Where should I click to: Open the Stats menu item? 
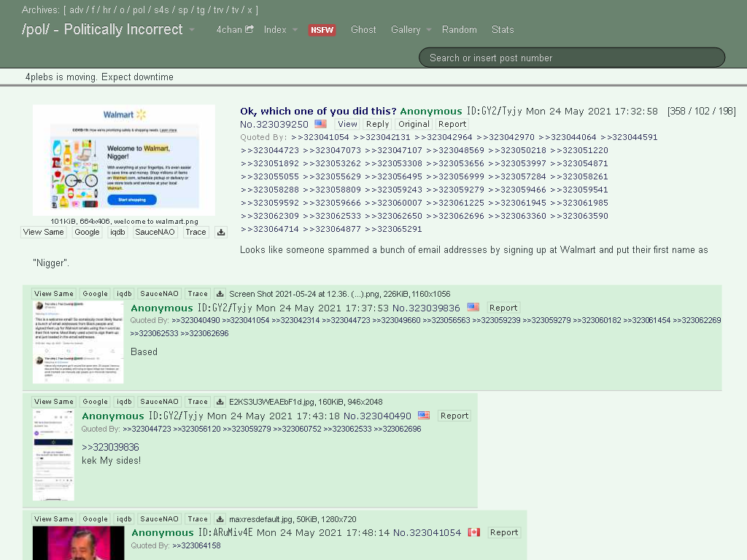tap(503, 29)
